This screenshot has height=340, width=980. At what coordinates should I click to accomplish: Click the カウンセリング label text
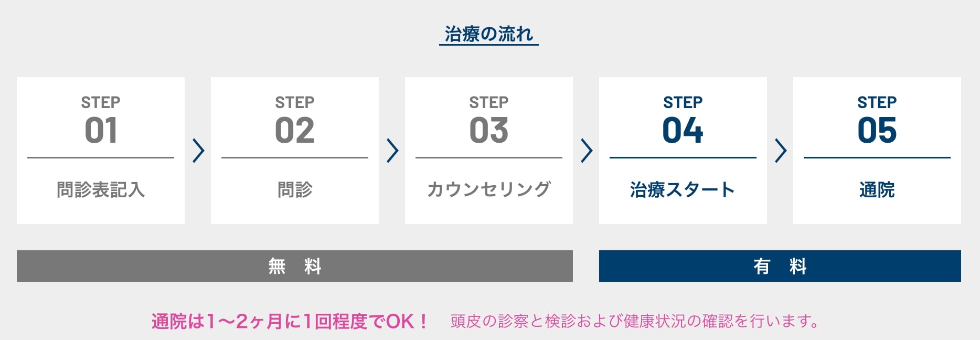point(489,189)
